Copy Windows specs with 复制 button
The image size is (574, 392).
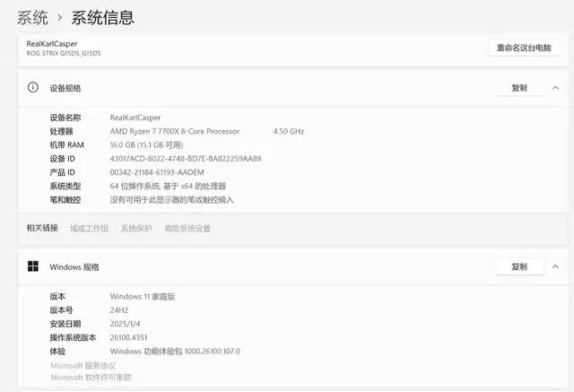pyautogui.click(x=519, y=266)
